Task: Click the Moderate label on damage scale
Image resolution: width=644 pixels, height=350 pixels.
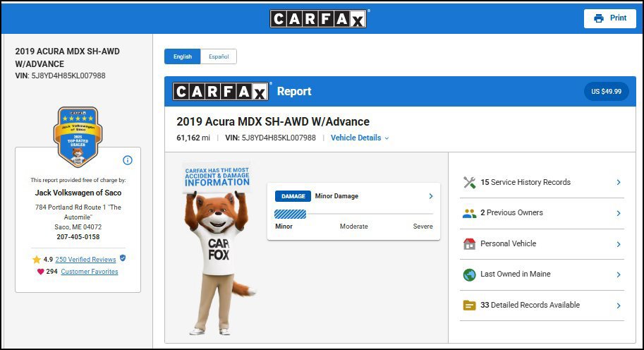Action: click(353, 227)
